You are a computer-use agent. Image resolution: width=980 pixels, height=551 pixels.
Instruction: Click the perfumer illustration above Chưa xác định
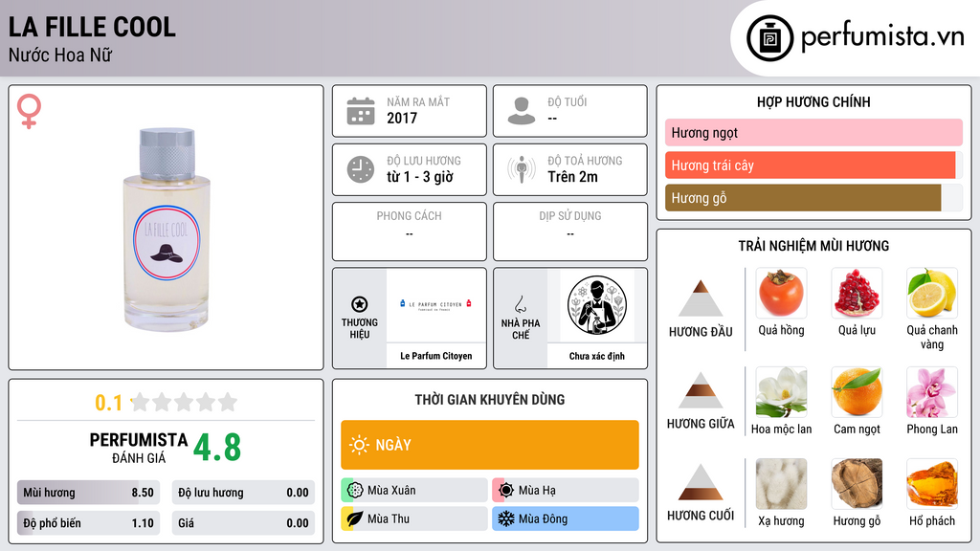tap(597, 305)
